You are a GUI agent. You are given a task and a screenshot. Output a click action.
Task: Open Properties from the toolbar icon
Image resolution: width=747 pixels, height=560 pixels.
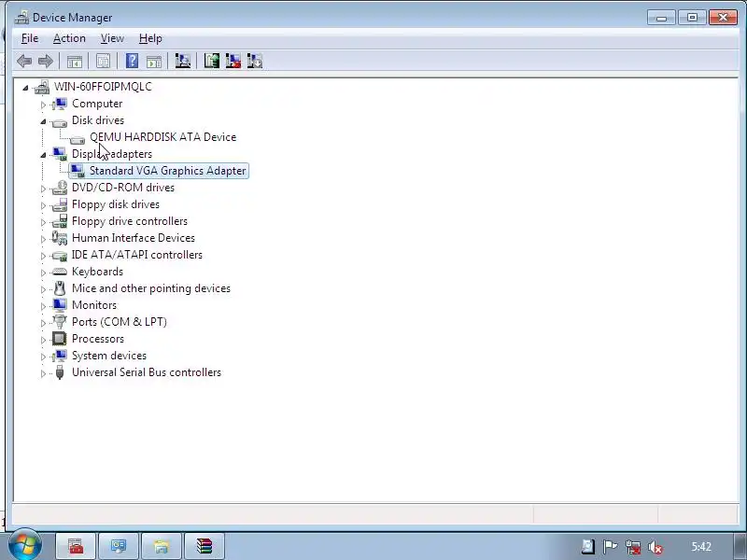(x=103, y=61)
